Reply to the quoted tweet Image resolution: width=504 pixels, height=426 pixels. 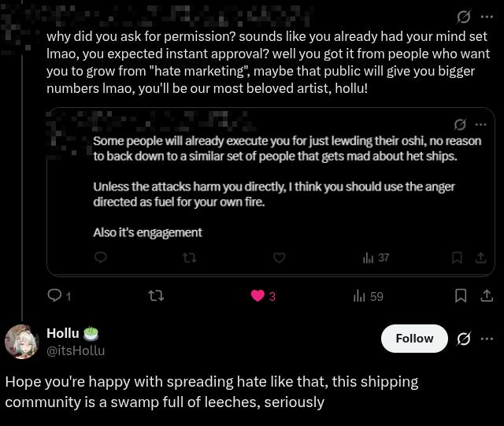coord(101,257)
